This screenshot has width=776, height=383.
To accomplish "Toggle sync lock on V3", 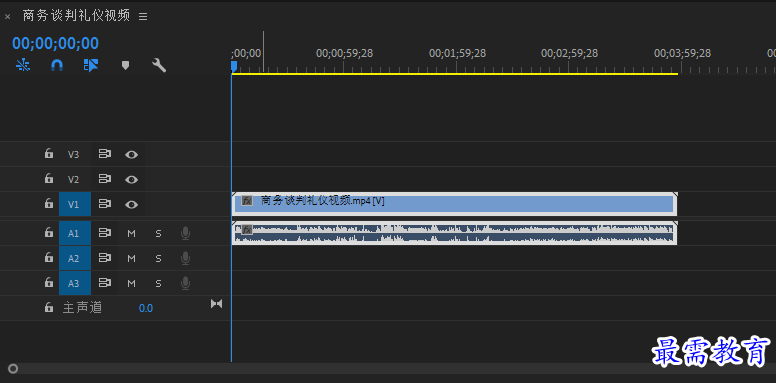I will click(104, 154).
